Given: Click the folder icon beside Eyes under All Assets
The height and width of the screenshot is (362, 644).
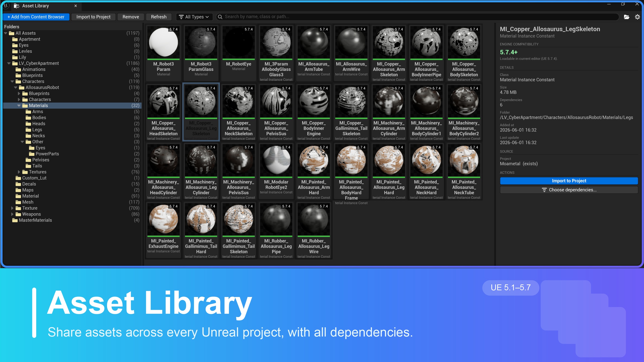Looking at the screenshot, I should pyautogui.click(x=15, y=45).
